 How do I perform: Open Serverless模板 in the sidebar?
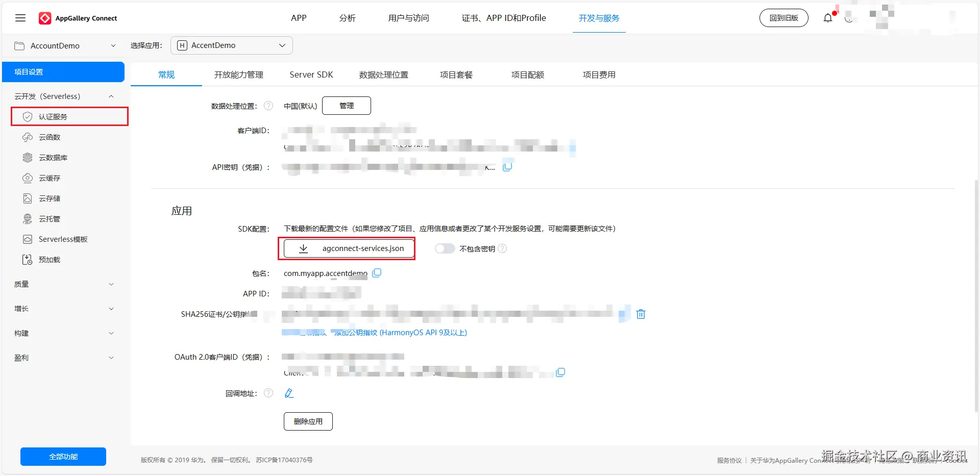63,239
